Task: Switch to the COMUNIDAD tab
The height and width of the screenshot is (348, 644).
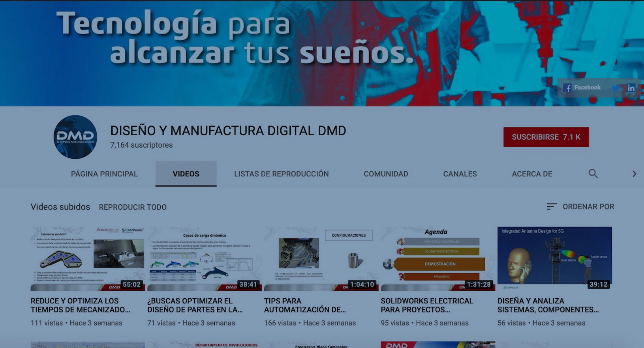Action: point(386,174)
